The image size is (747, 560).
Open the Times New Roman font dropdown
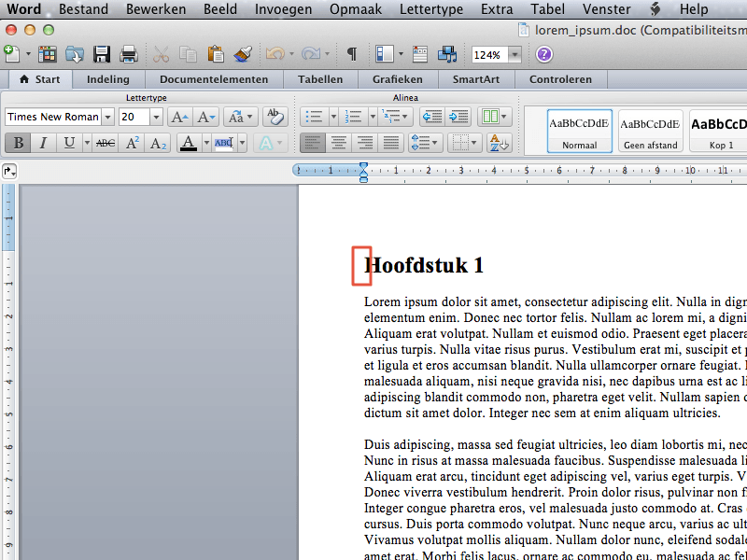coord(108,117)
